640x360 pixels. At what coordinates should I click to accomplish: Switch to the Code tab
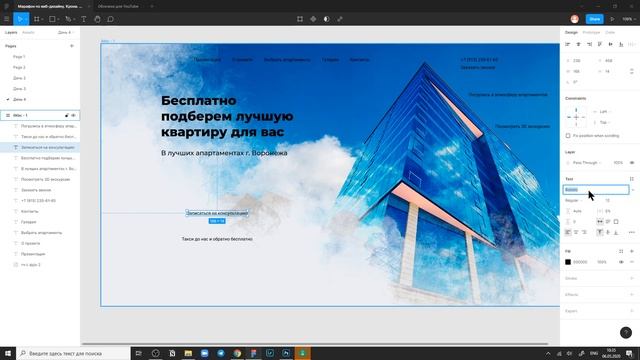point(610,32)
